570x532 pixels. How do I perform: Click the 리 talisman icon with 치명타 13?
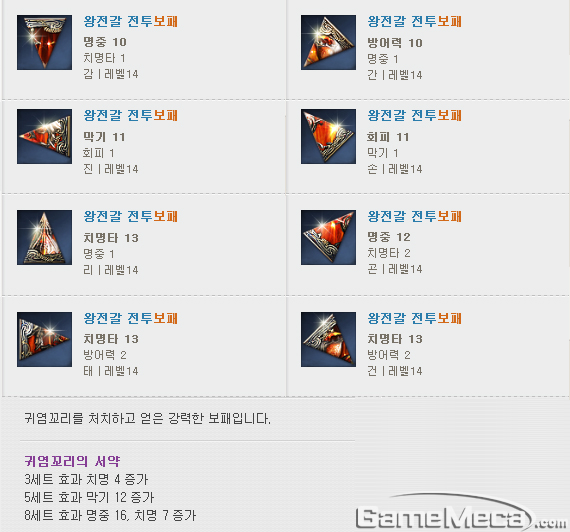44,237
